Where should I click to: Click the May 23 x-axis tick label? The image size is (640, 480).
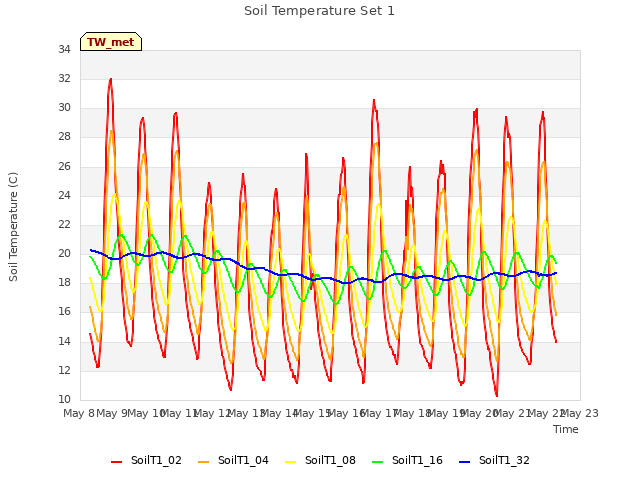[x=580, y=413]
